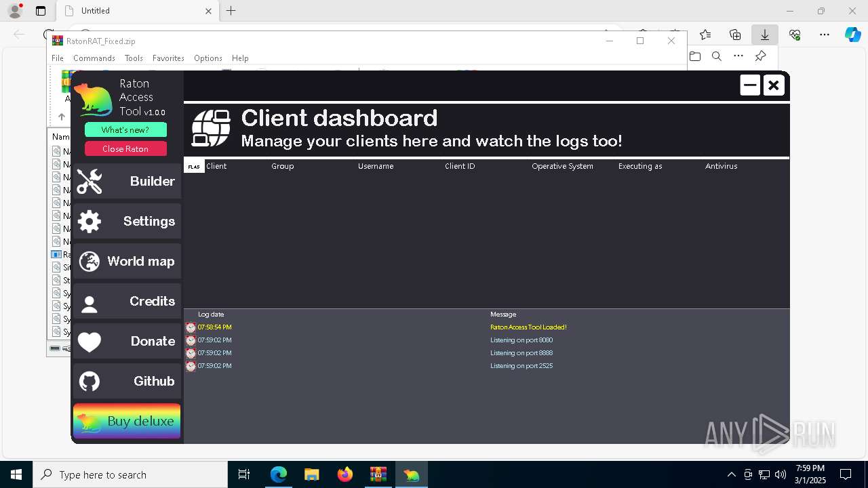
Task: Select the Listening on port 8080 log entry
Action: click(521, 340)
